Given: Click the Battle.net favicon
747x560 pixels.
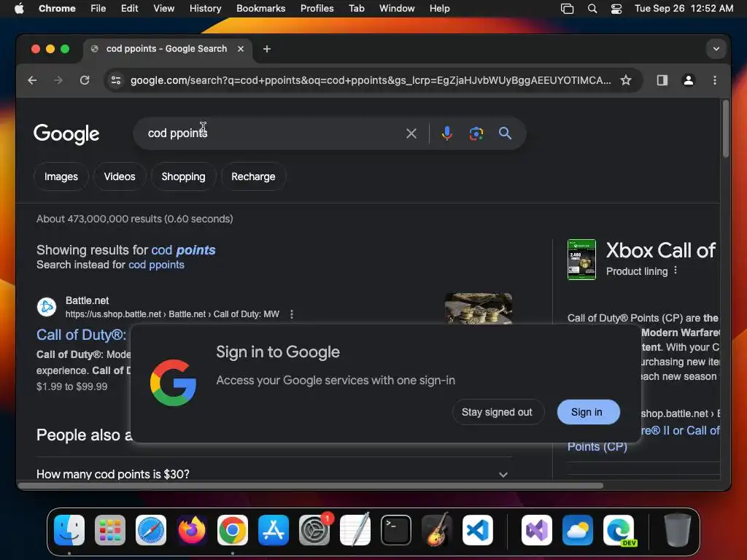Looking at the screenshot, I should (x=47, y=307).
